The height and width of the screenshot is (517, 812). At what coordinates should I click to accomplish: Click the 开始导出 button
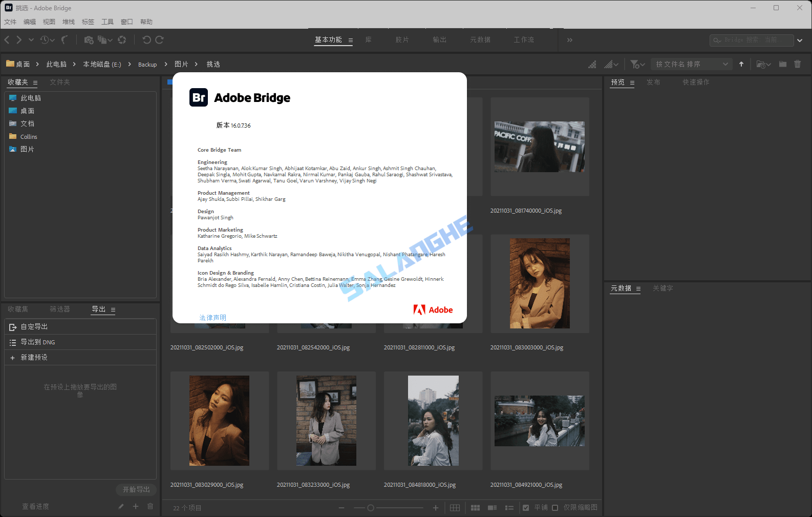(136, 490)
